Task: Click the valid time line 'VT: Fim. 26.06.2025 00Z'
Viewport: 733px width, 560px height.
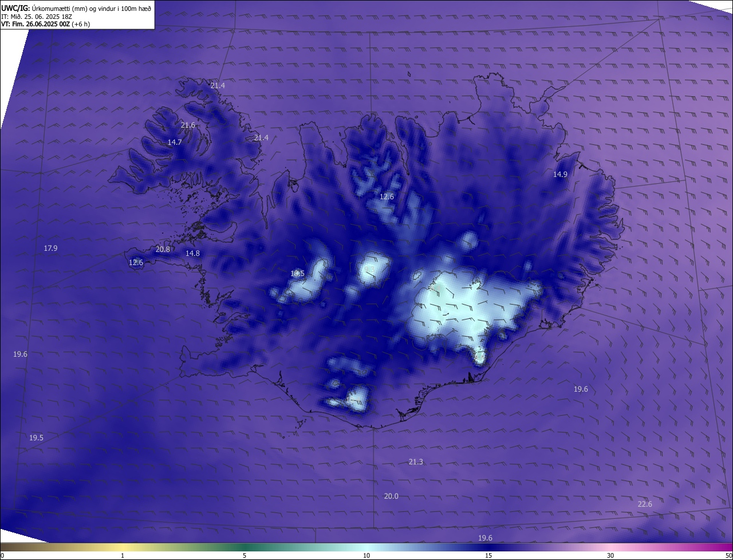Action: (x=36, y=24)
